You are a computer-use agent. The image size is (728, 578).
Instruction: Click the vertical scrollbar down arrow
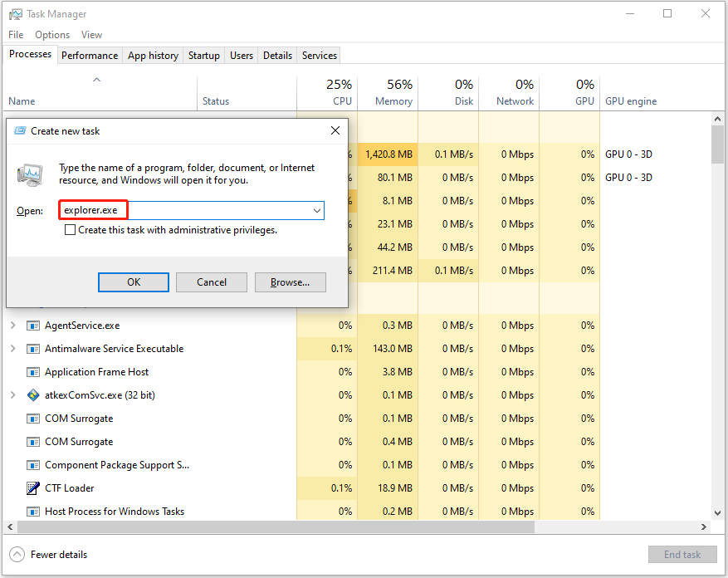coord(717,513)
